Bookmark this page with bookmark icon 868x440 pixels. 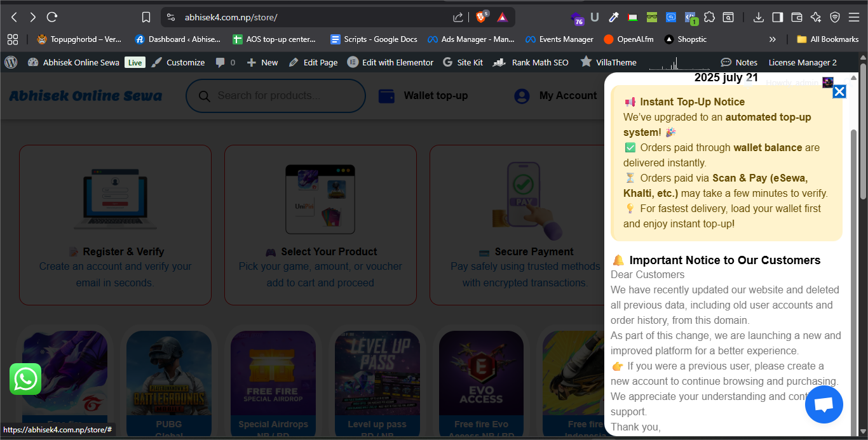[146, 17]
